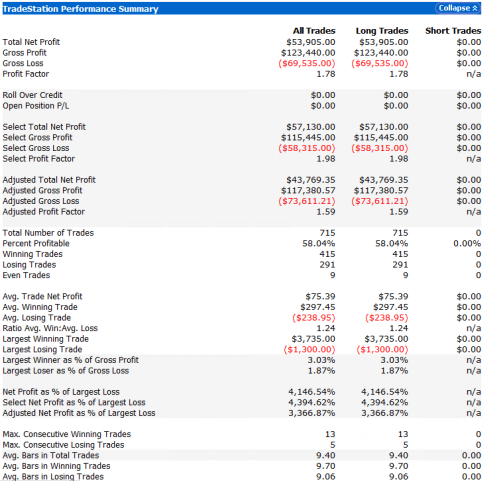Click Largest Winner as % of Gross Profit
494x481 pixels.
(71, 360)
